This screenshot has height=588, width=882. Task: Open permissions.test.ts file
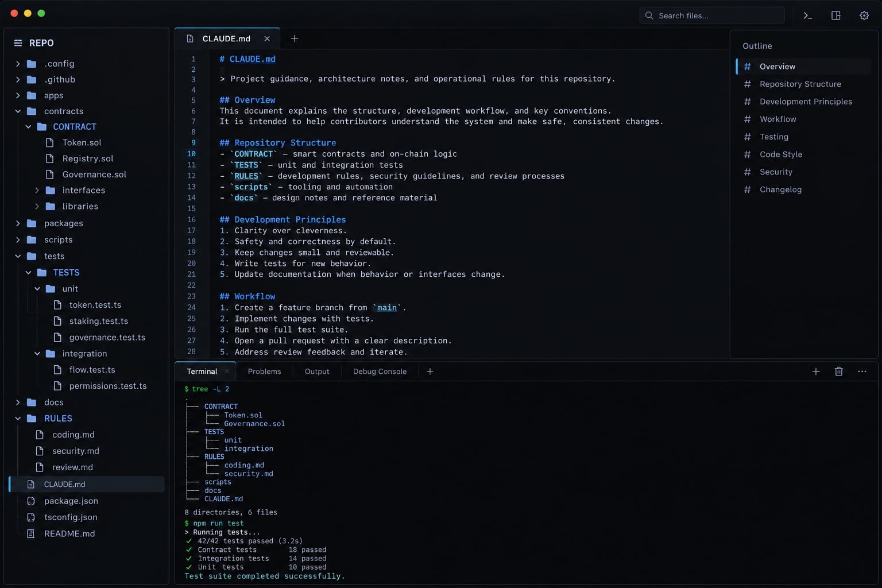[x=107, y=386]
